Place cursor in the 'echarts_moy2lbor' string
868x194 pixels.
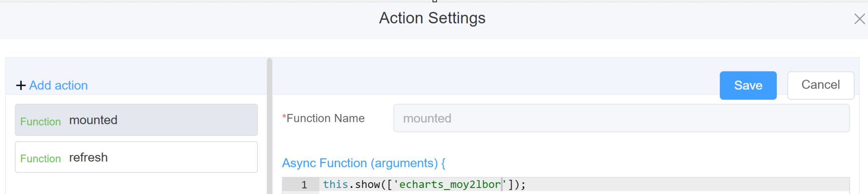click(448, 185)
